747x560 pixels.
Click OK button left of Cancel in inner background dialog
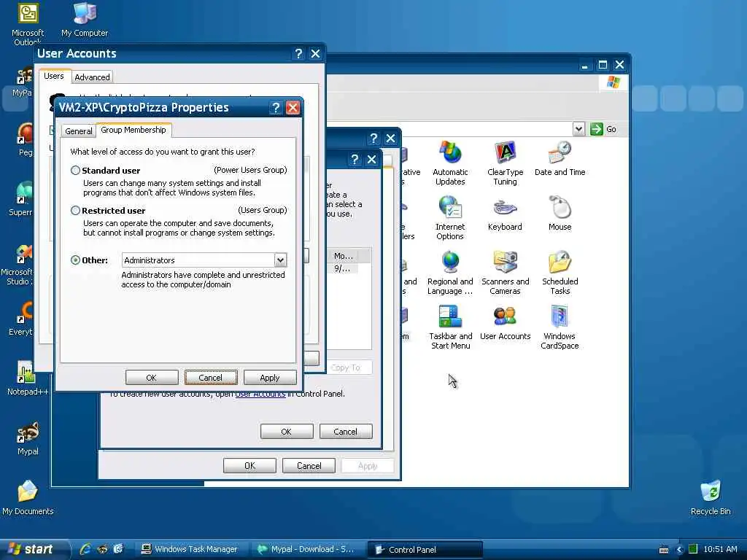click(286, 432)
